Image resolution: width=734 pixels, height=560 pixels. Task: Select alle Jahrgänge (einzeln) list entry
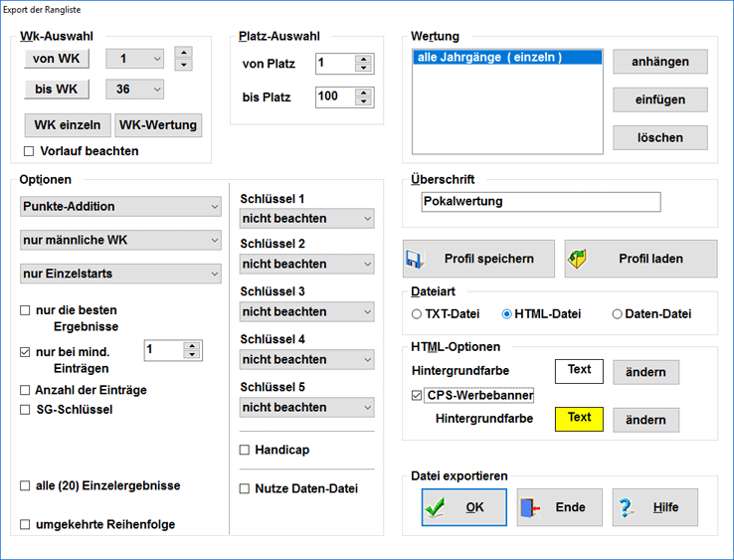point(489,58)
